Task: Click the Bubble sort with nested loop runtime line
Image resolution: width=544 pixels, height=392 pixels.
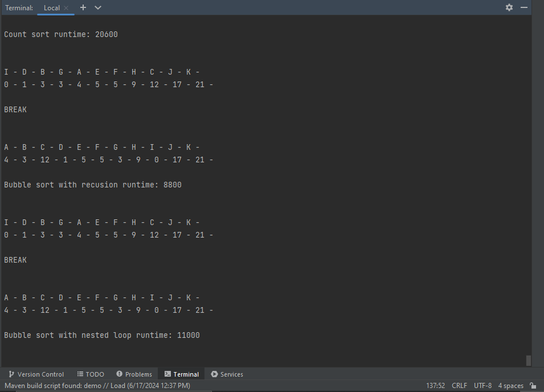Action: pos(102,335)
